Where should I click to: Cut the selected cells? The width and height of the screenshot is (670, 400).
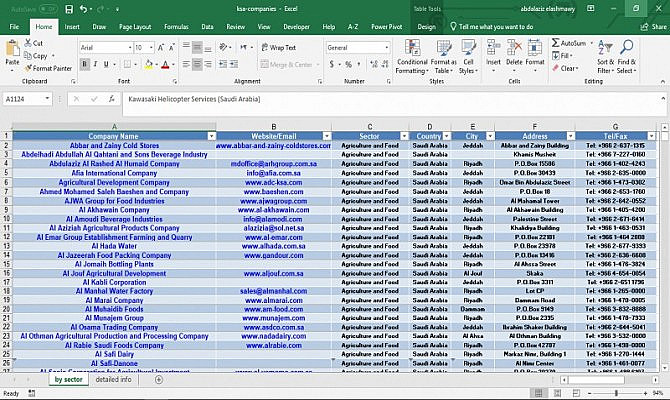tap(34, 43)
